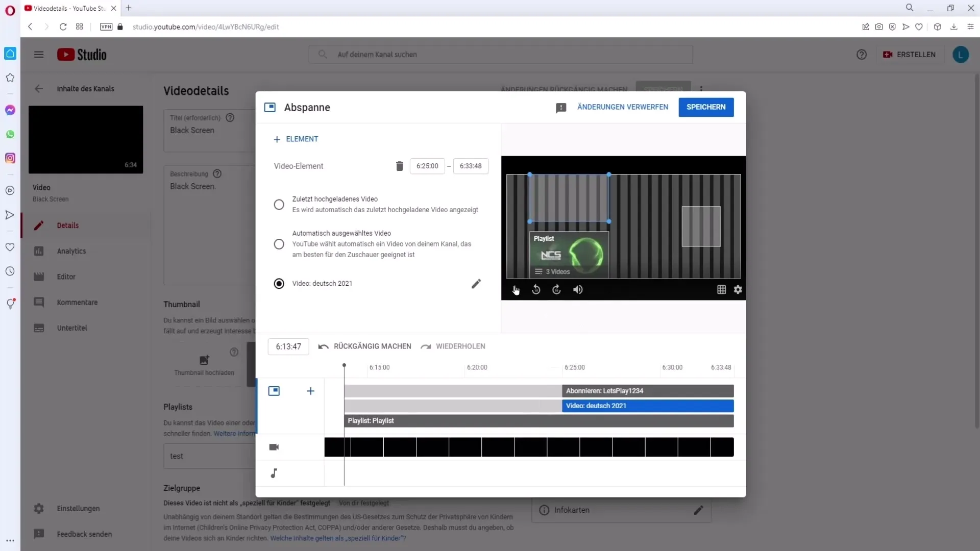Open the Analytics section
The height and width of the screenshot is (551, 980).
[x=86, y=251]
